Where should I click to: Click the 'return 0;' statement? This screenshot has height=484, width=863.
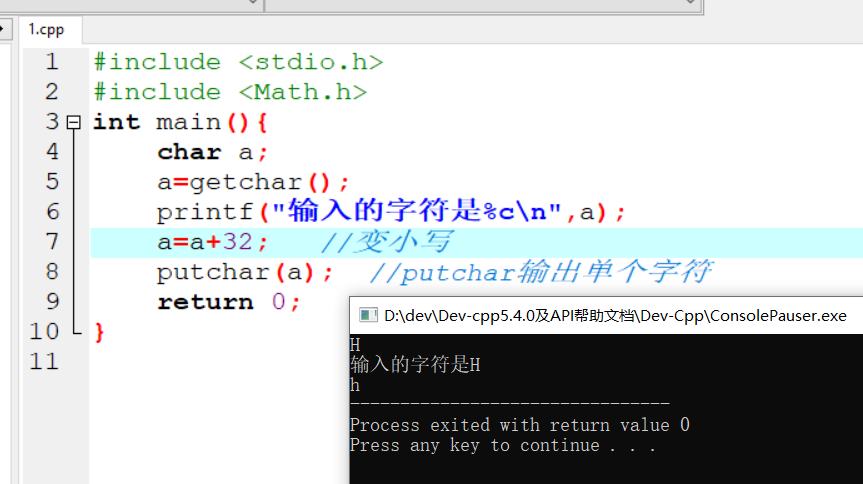229,302
